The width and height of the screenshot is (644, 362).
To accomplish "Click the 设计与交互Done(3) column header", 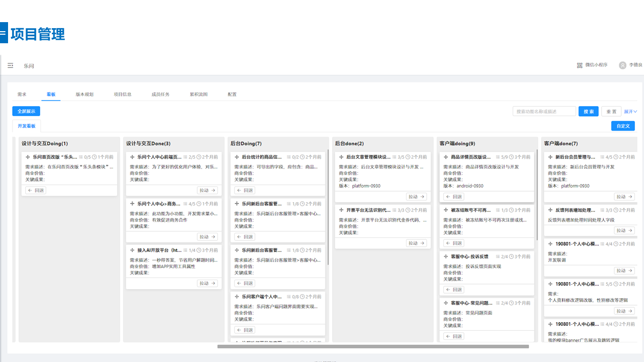I will (x=148, y=144).
